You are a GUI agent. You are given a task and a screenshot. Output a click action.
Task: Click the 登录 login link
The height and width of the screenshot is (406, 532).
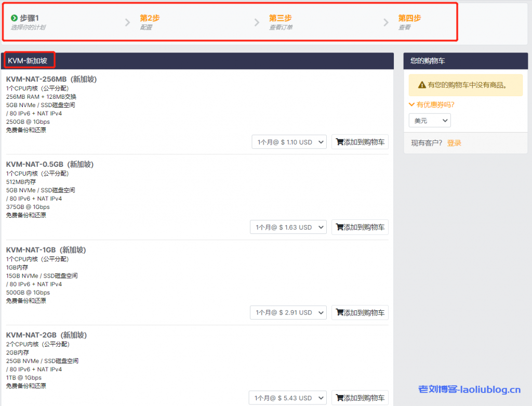pyautogui.click(x=454, y=143)
